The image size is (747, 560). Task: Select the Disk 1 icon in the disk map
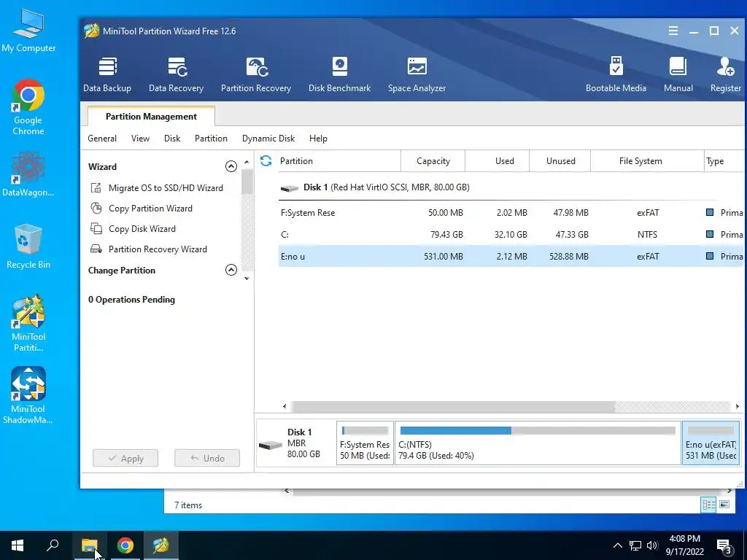pyautogui.click(x=271, y=445)
